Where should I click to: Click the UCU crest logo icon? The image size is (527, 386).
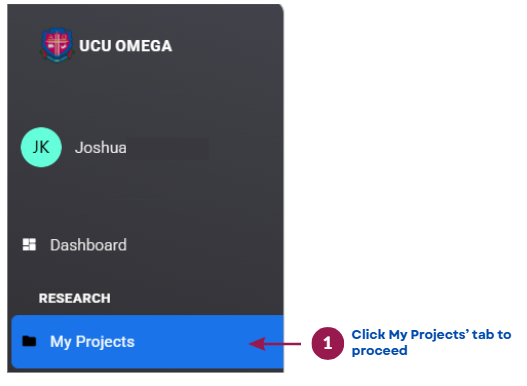56,45
